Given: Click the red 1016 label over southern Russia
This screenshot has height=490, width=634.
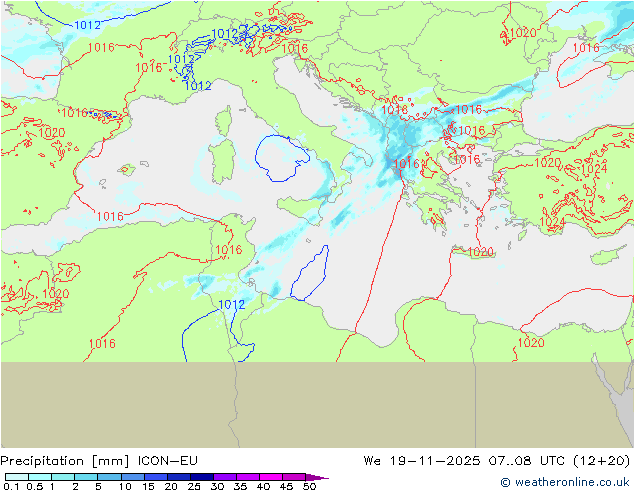Looking at the screenshot, I should pos(586,48).
